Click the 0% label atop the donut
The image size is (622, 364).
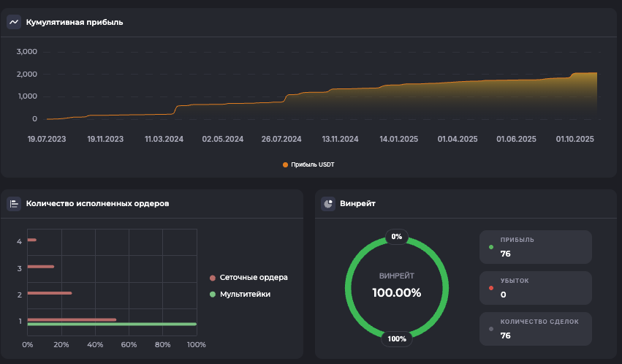pos(397,237)
